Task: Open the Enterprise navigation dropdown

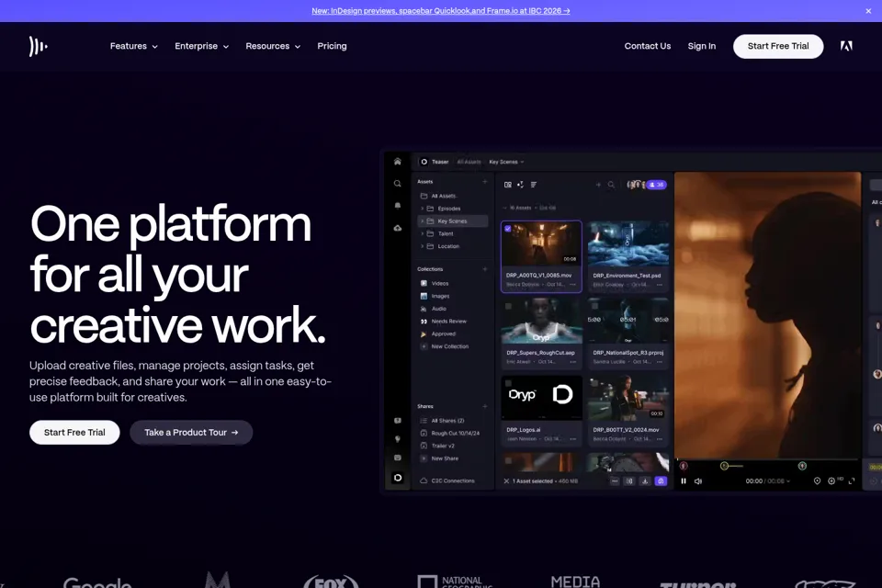Action: (x=202, y=46)
